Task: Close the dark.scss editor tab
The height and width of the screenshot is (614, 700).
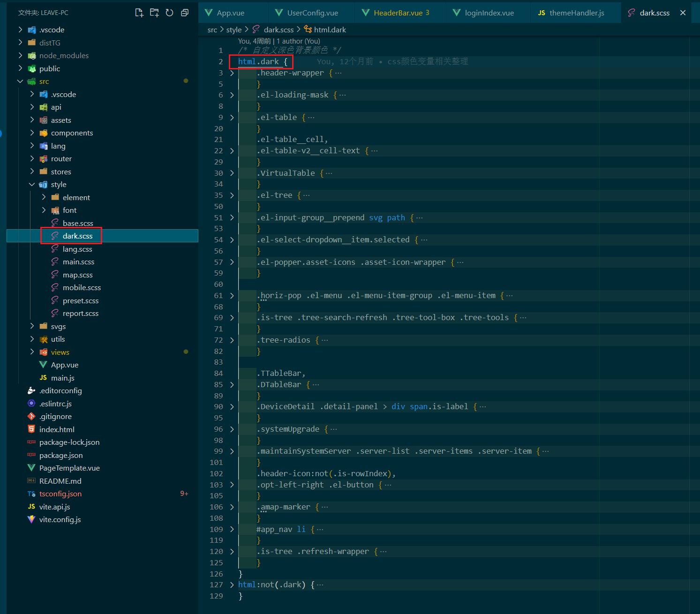Action: click(x=683, y=13)
